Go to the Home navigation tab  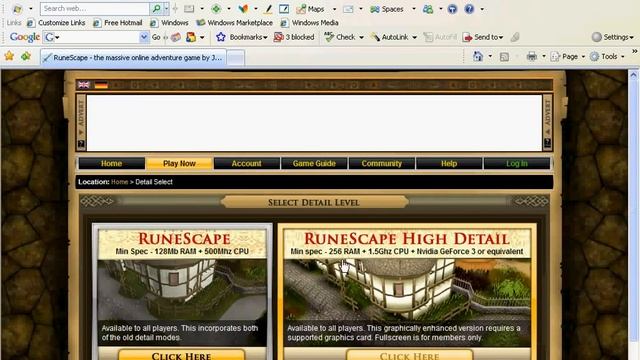coord(111,163)
